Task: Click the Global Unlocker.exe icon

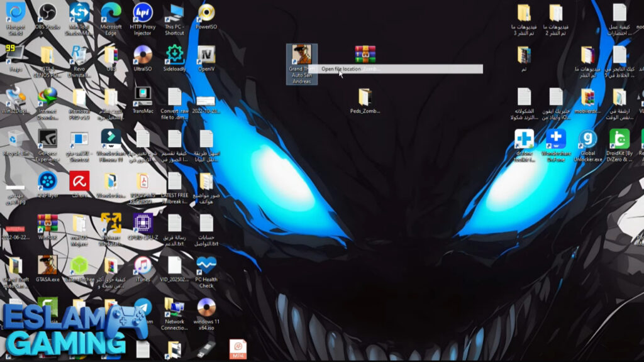Action: [x=587, y=140]
